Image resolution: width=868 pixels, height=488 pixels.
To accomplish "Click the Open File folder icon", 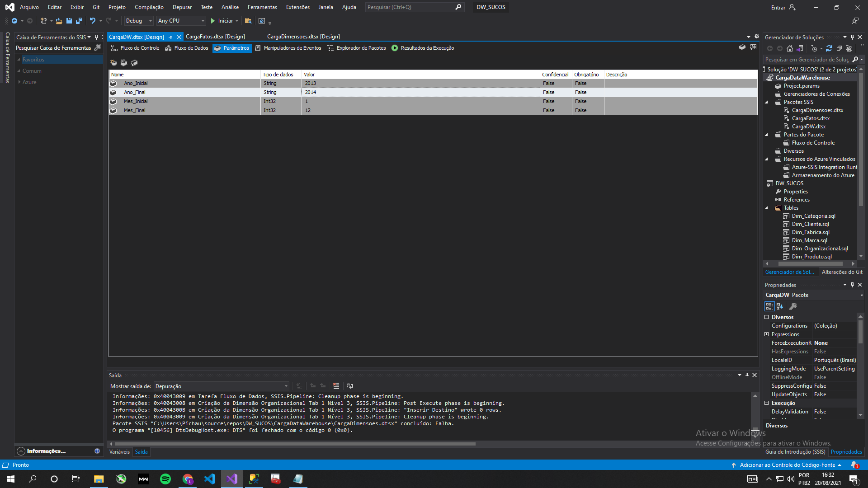I will click(59, 21).
